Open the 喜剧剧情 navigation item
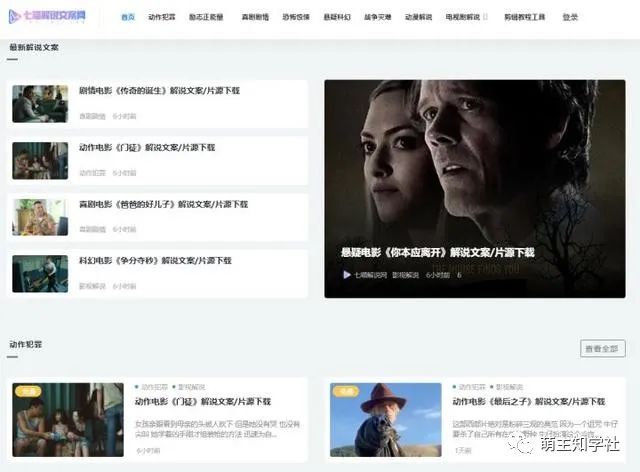 point(255,17)
